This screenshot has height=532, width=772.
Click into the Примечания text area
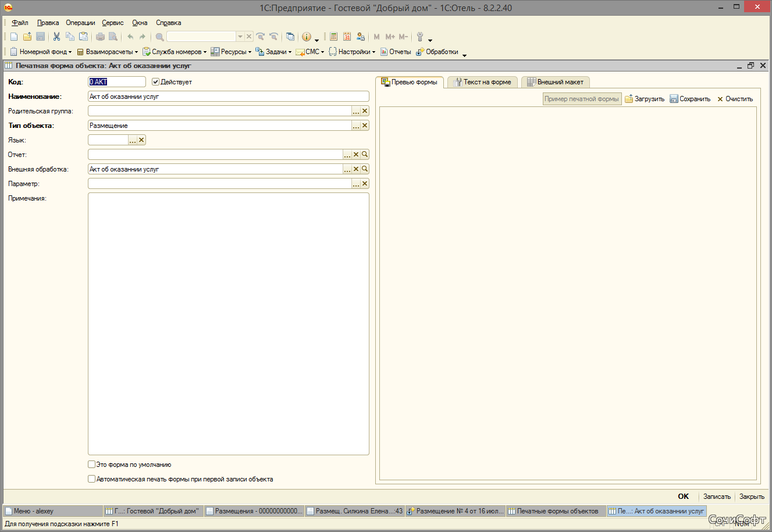(229, 324)
